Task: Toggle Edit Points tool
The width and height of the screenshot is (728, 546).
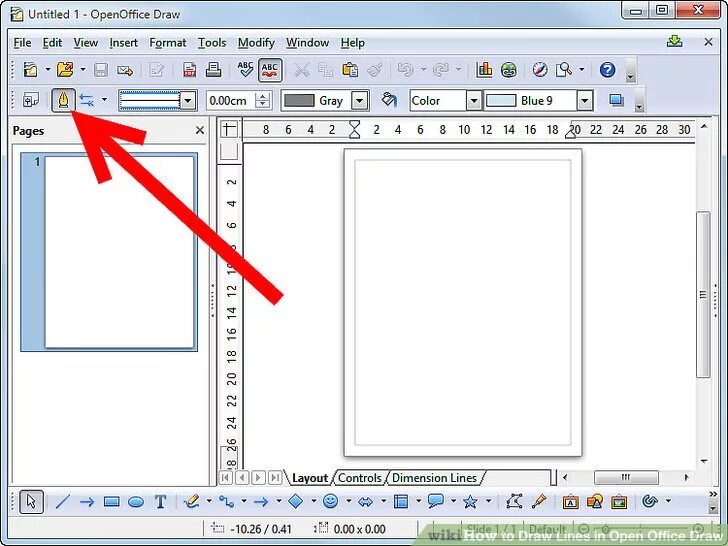Action: tap(514, 501)
